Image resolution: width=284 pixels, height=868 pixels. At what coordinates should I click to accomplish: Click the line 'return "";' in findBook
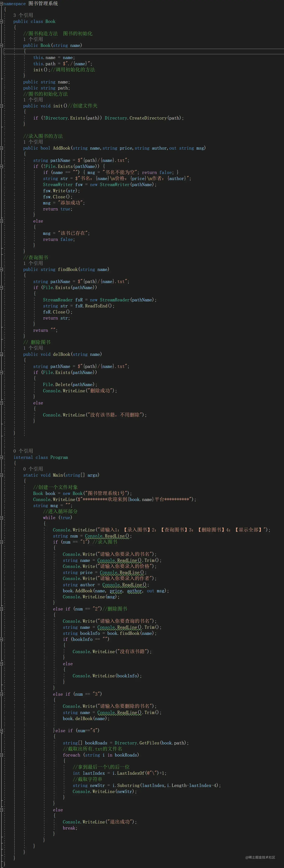(x=45, y=330)
